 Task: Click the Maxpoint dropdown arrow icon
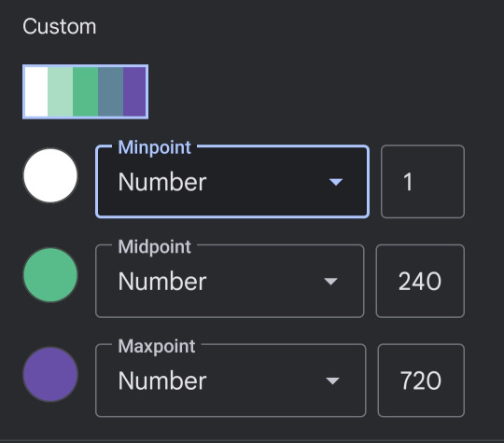[332, 381]
